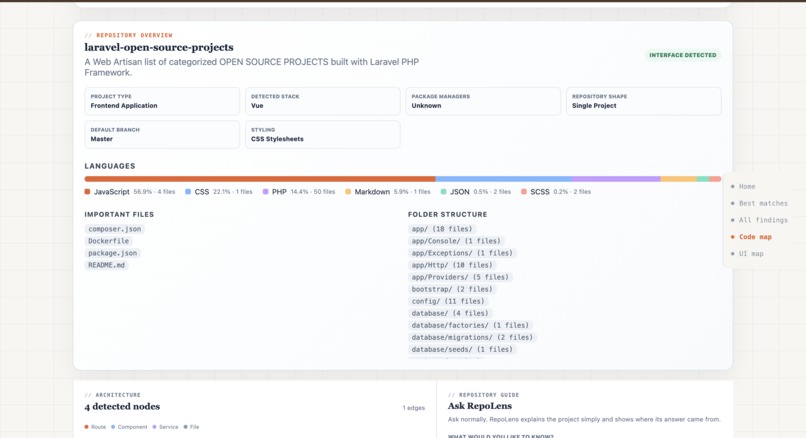Click the PHP legend color dot
Image resolution: width=806 pixels, height=438 pixels.
click(265, 192)
